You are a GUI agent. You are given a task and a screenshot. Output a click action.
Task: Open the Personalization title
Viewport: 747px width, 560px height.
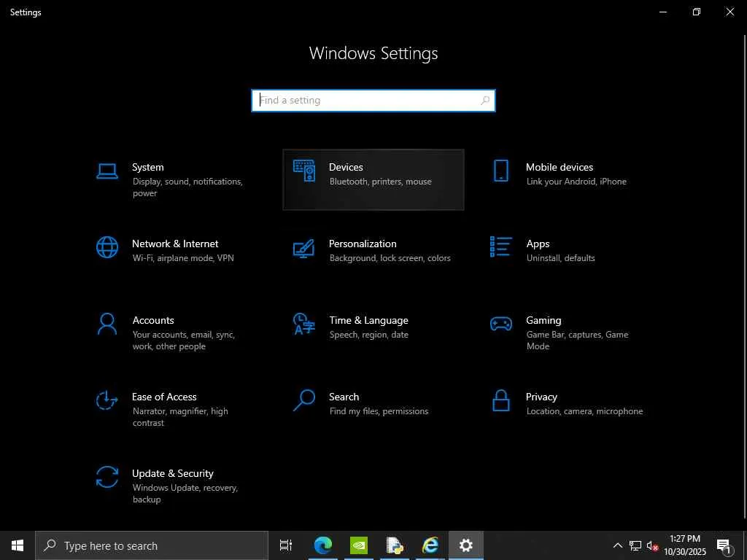click(x=363, y=244)
